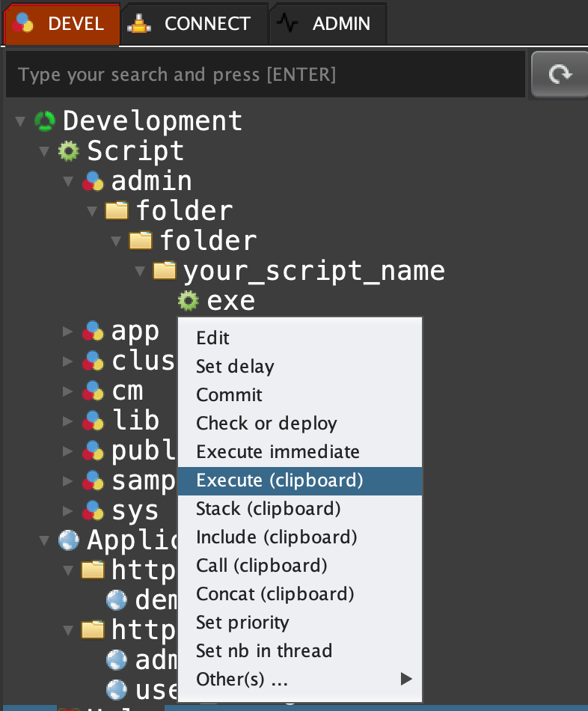The height and width of the screenshot is (711, 588).
Task: Click the tricolor icon next to admin
Action: point(93,181)
